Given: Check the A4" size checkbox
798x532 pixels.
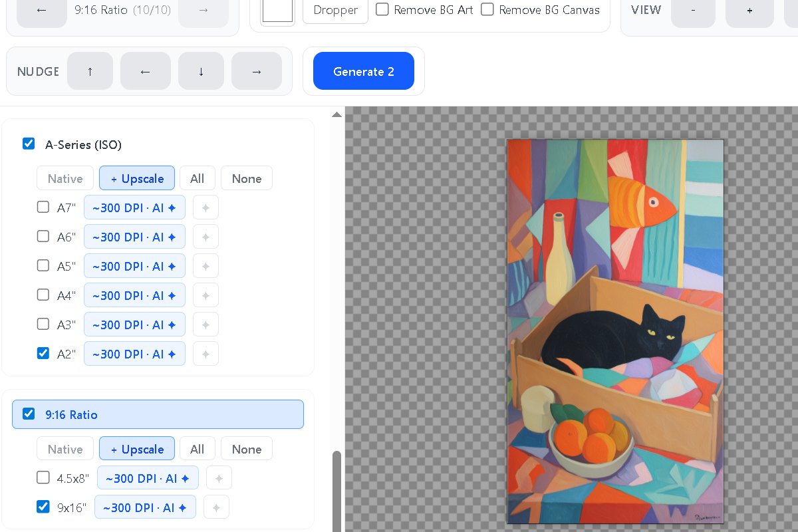Looking at the screenshot, I should click(43, 295).
